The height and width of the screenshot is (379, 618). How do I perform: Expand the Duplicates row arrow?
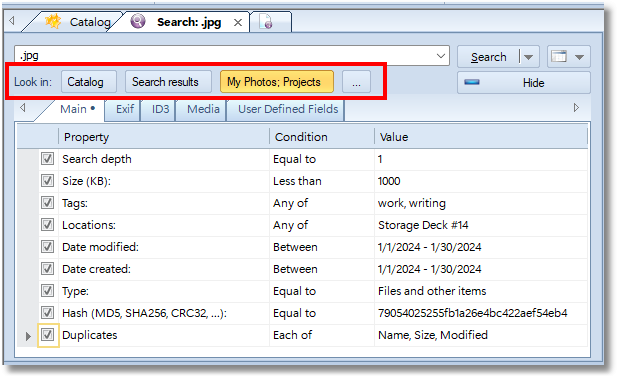point(28,336)
